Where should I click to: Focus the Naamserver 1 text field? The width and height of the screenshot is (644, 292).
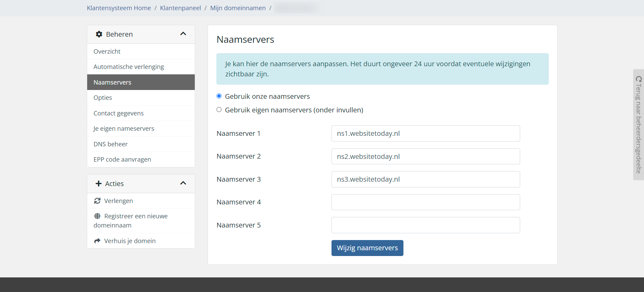pyautogui.click(x=425, y=133)
